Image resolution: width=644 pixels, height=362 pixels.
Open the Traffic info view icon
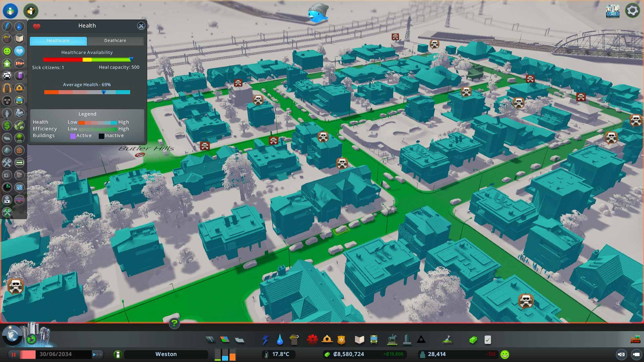(x=7, y=76)
